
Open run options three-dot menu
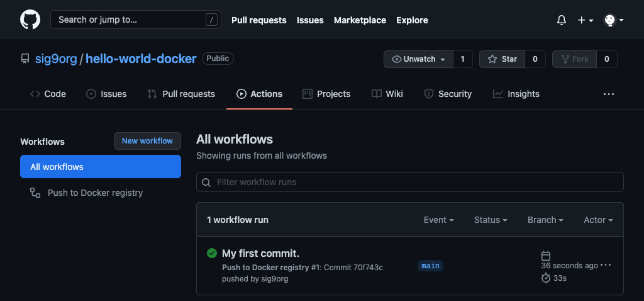tap(606, 265)
